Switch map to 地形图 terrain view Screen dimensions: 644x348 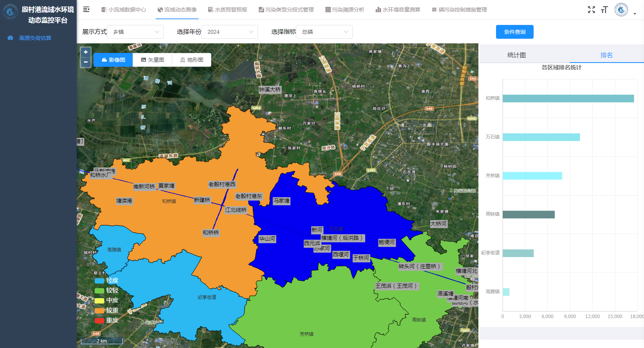pos(192,60)
